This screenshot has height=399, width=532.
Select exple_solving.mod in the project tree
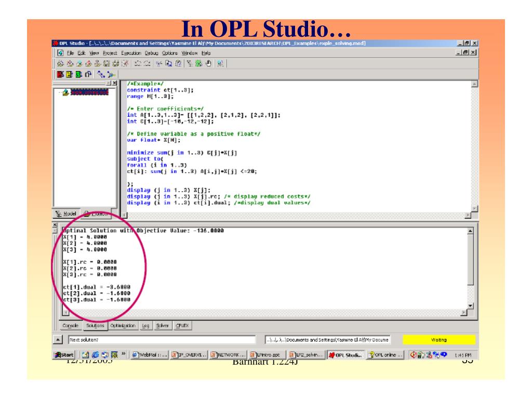(x=89, y=92)
